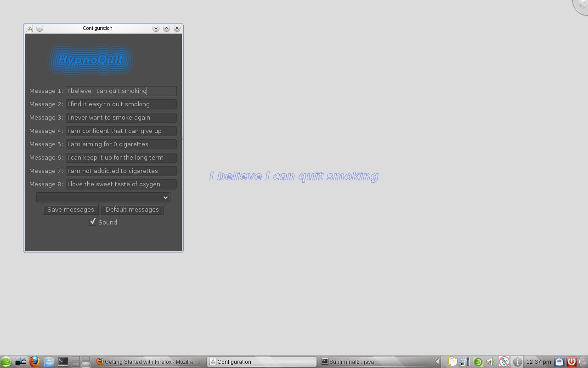Select the first virtual desktop in pager
Screen dimensions: 588x368
pyautogui.click(x=76, y=359)
